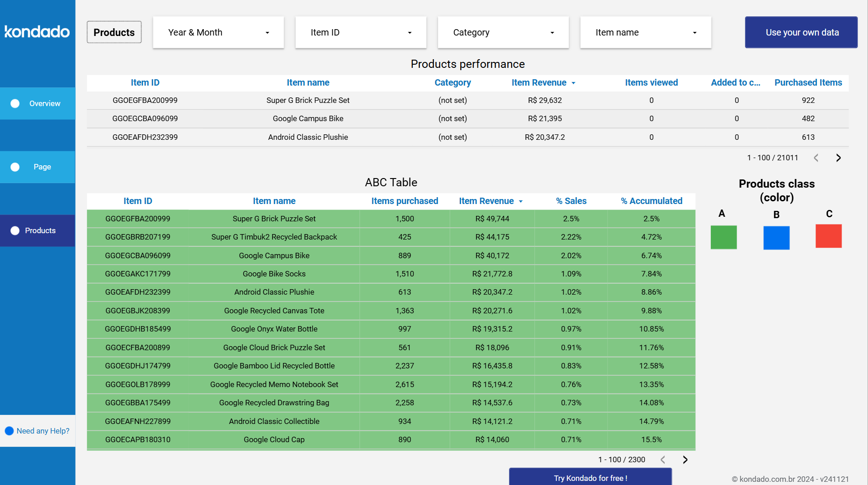The height and width of the screenshot is (485, 868).
Task: Click the previous page arrow on Products performance
Action: (816, 158)
